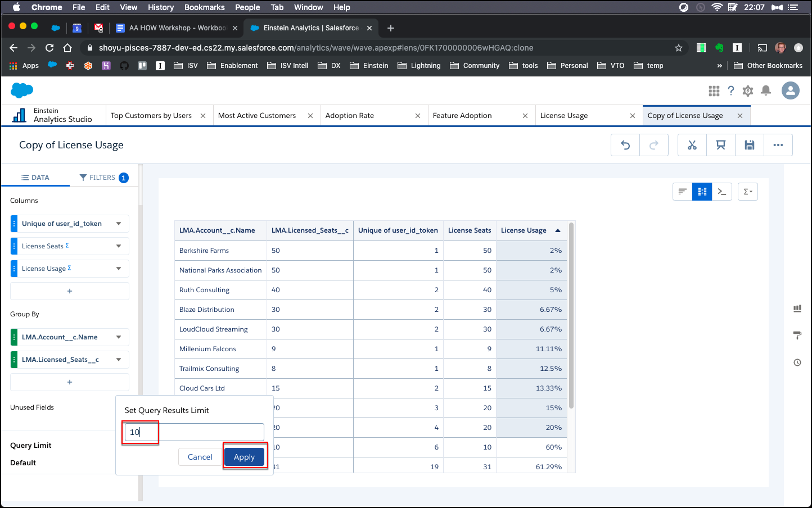Image resolution: width=812 pixels, height=508 pixels.
Task: Open formatting paint roller icon
Action: coord(797,335)
